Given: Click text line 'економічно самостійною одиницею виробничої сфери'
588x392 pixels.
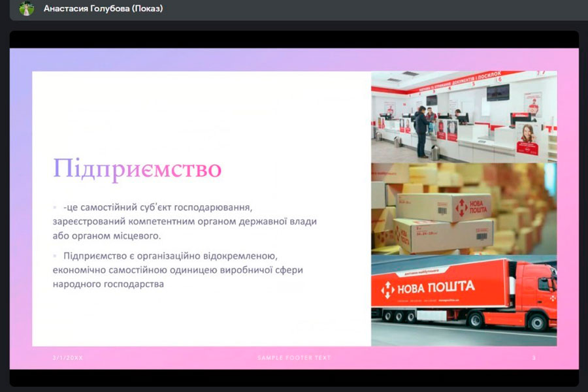Looking at the screenshot, I should (178, 270).
